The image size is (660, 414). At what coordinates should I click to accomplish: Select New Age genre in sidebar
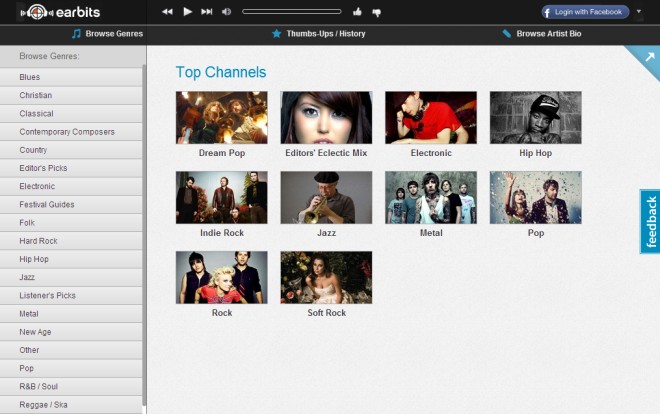pyautogui.click(x=71, y=332)
